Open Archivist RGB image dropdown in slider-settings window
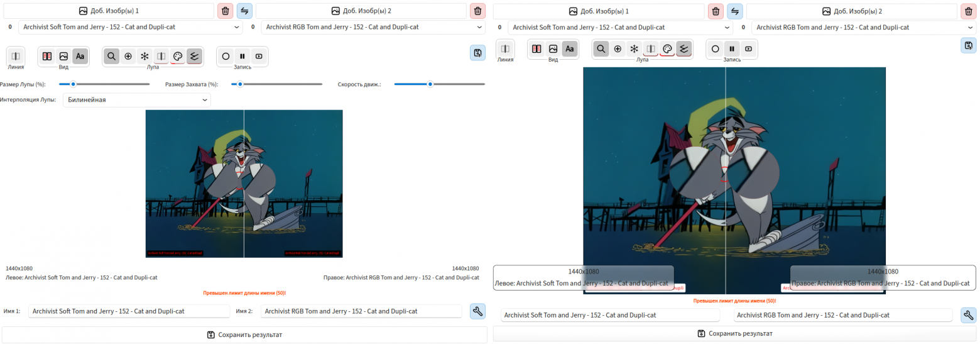The height and width of the screenshot is (344, 980). pyautogui.click(x=373, y=27)
